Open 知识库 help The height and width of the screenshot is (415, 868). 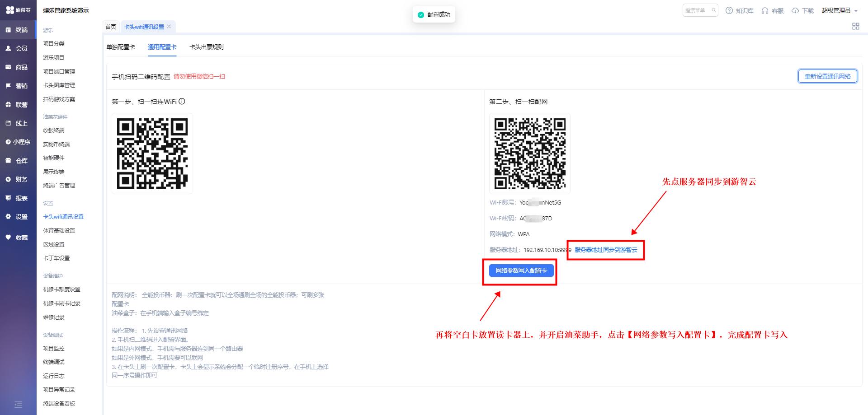[x=740, y=10]
